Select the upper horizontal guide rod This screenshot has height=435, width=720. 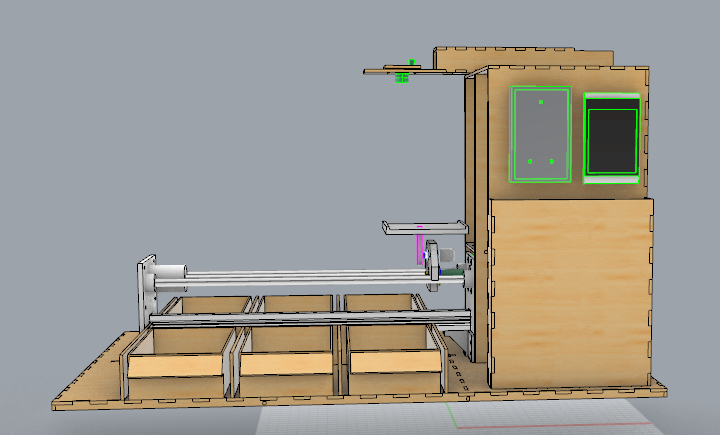pos(300,272)
